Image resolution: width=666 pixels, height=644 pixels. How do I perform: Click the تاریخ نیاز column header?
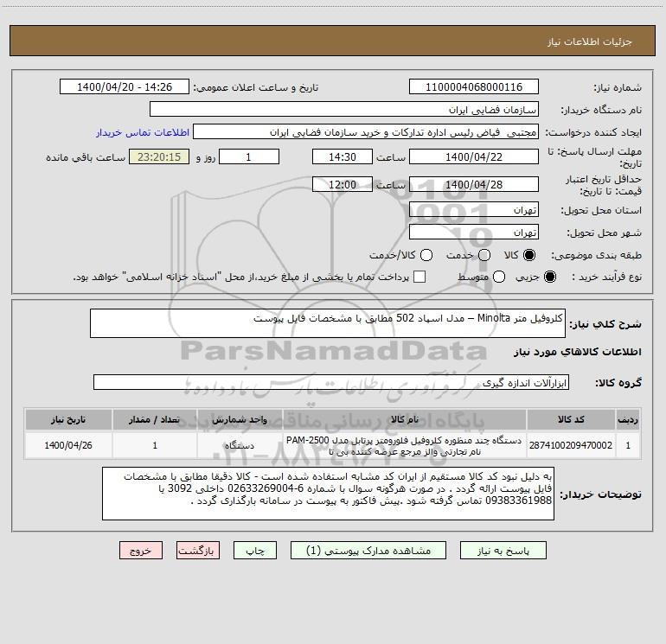click(x=68, y=419)
